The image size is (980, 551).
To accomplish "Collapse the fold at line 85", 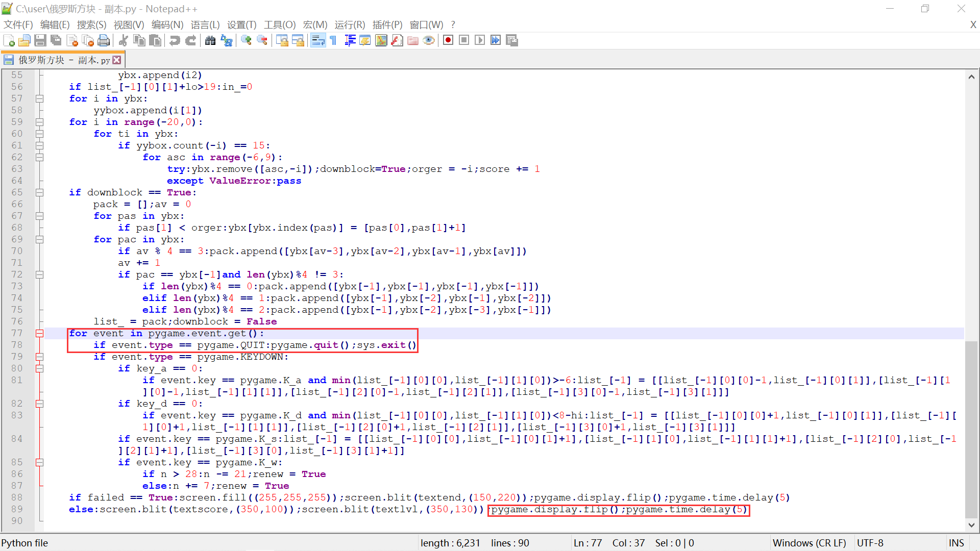I will click(x=40, y=463).
